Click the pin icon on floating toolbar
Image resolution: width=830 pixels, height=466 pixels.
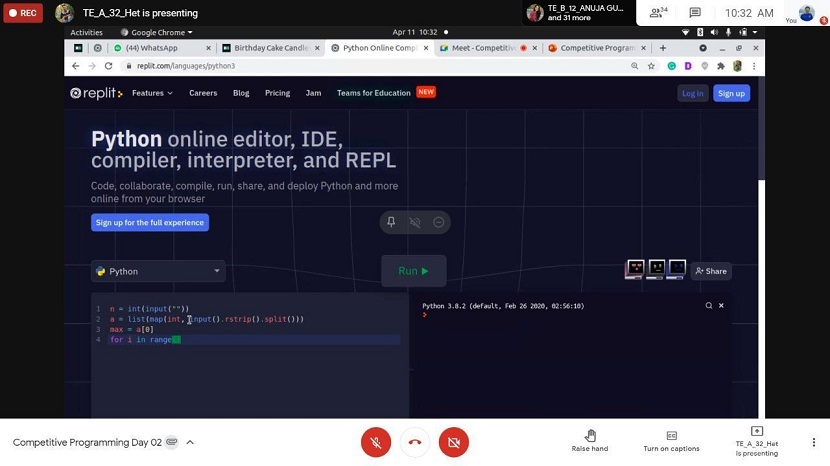tap(391, 222)
